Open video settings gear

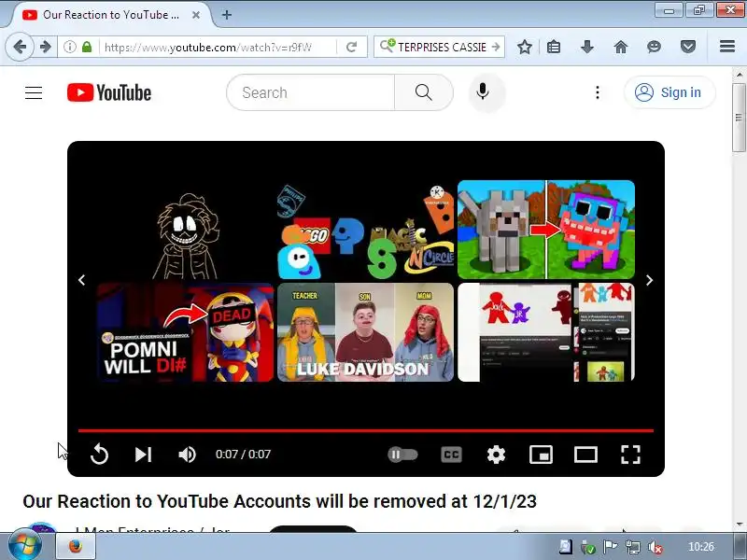(496, 455)
